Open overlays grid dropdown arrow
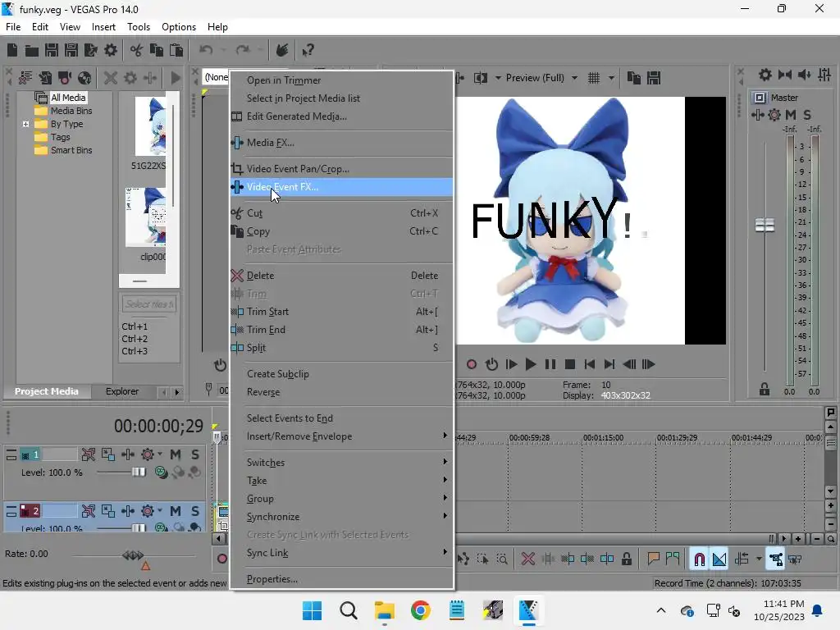Screen dimensions: 840x630 click(611, 78)
